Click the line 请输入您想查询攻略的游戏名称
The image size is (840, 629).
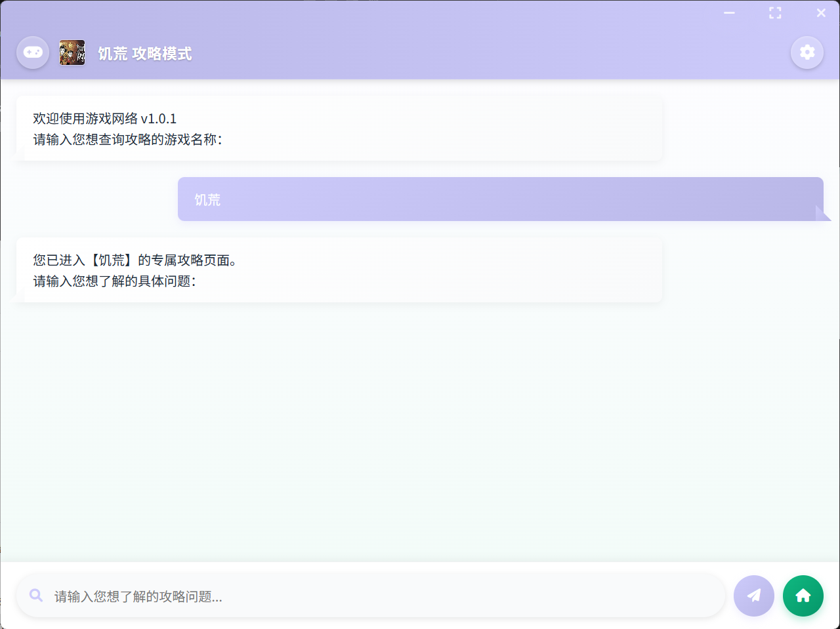(x=127, y=140)
